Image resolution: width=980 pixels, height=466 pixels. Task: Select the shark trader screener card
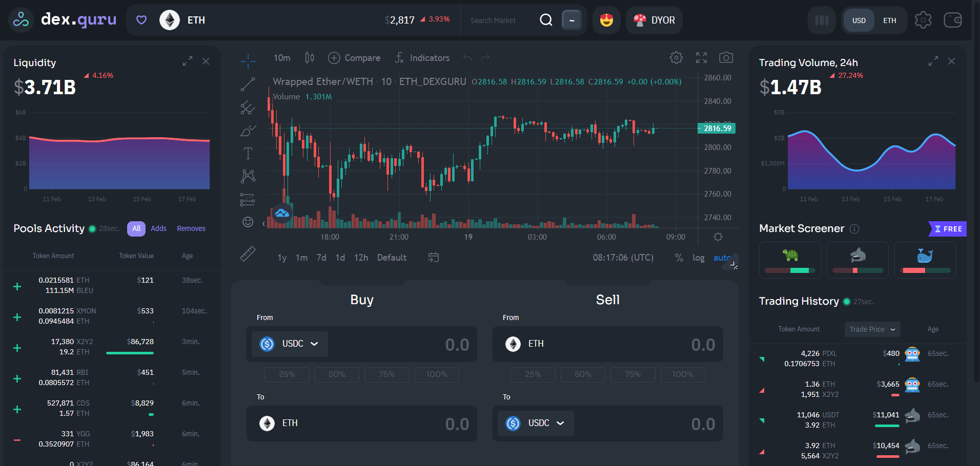[x=857, y=260]
